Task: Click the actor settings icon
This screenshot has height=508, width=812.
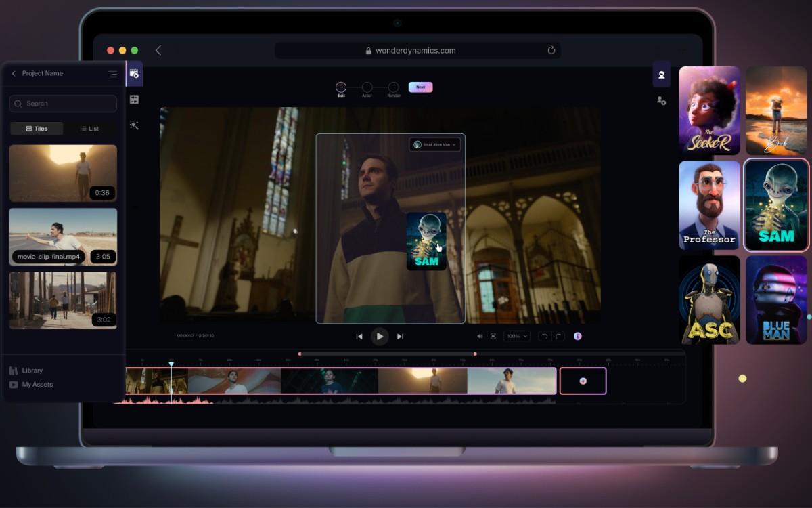Action: [661, 100]
